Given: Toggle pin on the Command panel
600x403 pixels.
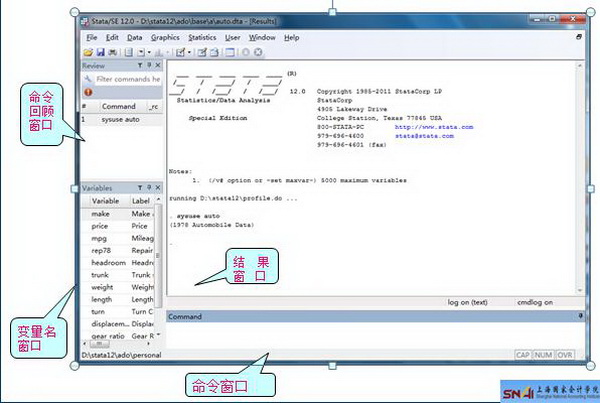Looking at the screenshot, I should tap(581, 316).
